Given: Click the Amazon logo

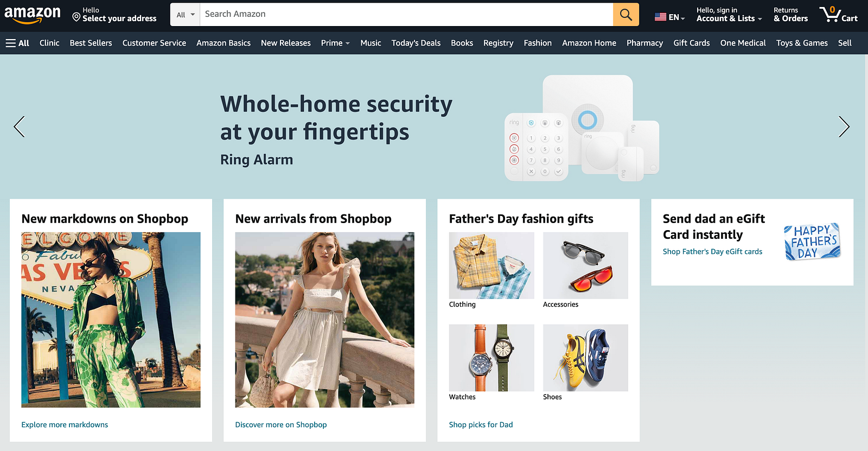Looking at the screenshot, I should click(33, 15).
